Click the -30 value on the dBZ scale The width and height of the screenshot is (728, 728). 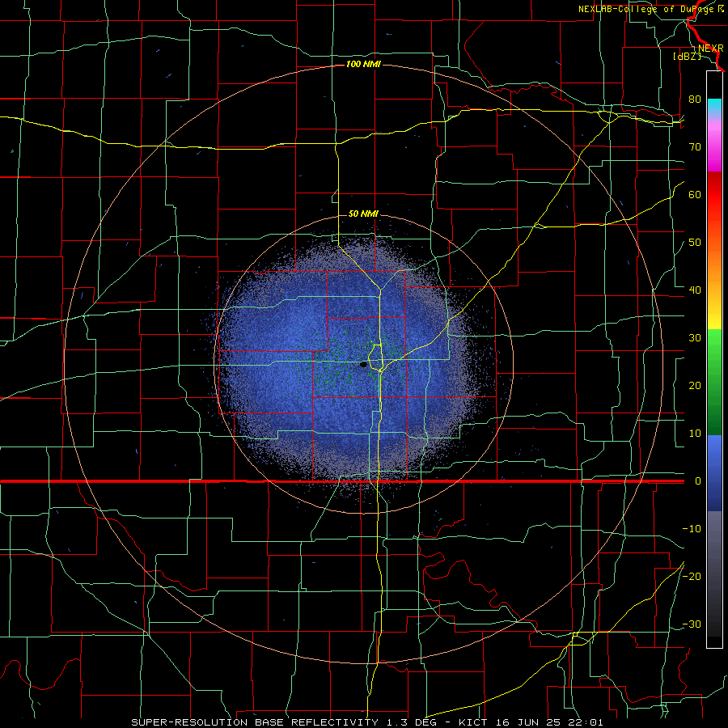(692, 624)
